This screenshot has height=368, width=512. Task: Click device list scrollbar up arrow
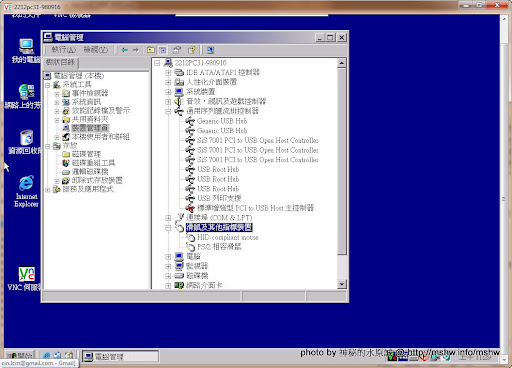pos(342,63)
